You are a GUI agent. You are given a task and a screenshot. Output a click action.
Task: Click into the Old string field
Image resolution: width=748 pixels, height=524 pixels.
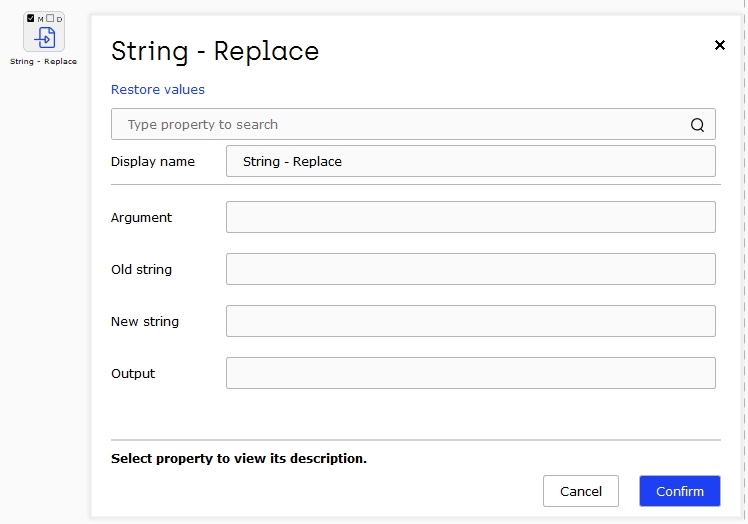(471, 269)
